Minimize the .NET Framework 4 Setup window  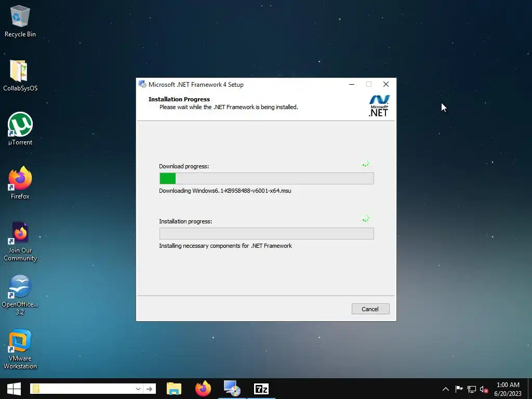tap(352, 84)
